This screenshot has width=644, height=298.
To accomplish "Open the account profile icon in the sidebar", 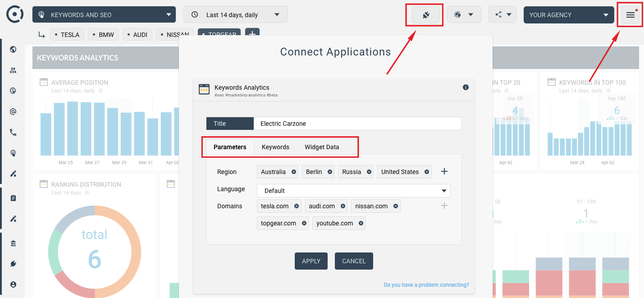I will 13,284.
